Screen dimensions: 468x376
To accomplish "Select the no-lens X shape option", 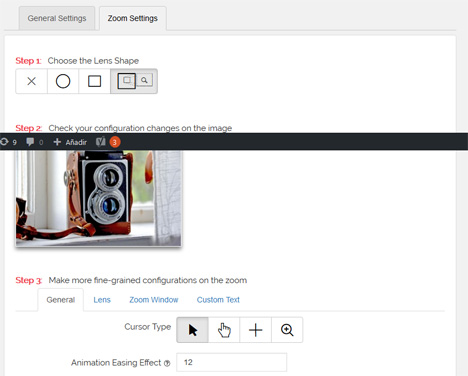I will pos(31,81).
